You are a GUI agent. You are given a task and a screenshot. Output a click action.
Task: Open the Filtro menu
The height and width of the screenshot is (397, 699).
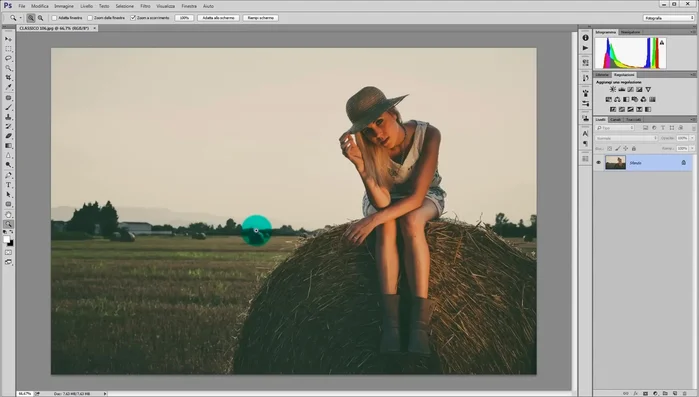pyautogui.click(x=145, y=6)
